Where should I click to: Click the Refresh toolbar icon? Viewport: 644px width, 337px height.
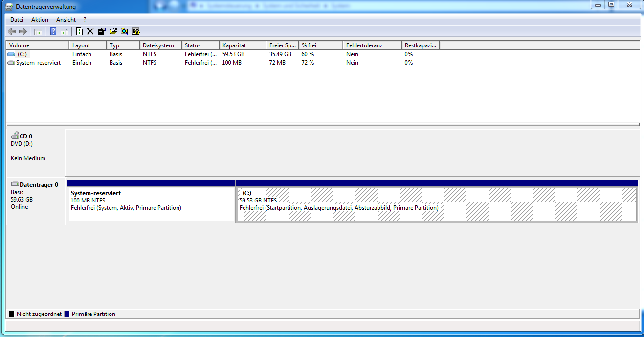[79, 32]
